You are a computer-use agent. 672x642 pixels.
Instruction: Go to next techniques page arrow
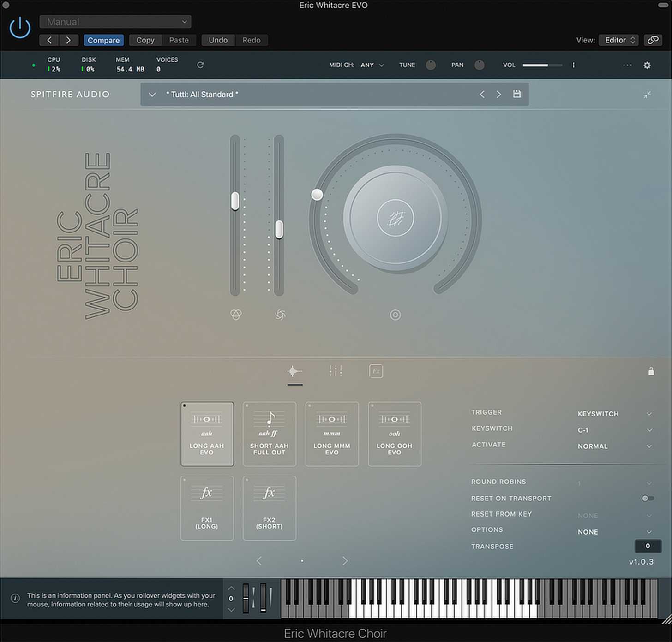(345, 561)
